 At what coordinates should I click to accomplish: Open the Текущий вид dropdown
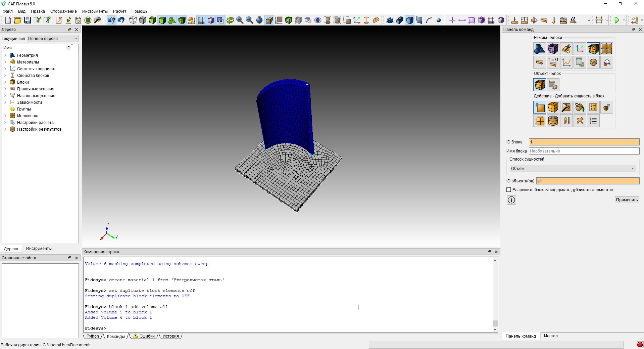point(53,39)
